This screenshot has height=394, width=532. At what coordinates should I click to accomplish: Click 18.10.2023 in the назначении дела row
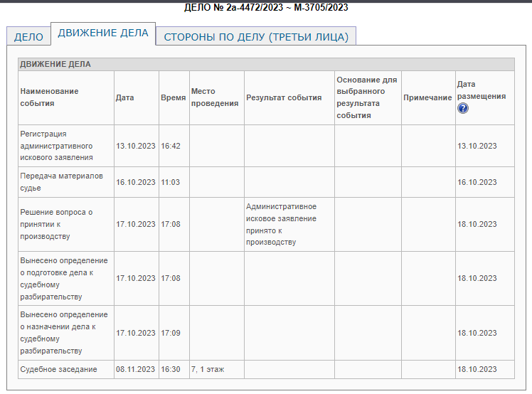477,333
